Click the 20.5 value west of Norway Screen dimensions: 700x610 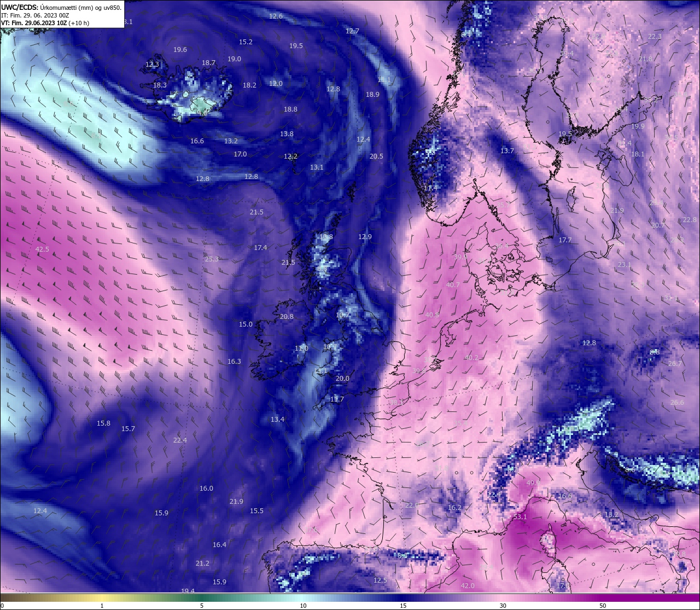click(x=376, y=156)
